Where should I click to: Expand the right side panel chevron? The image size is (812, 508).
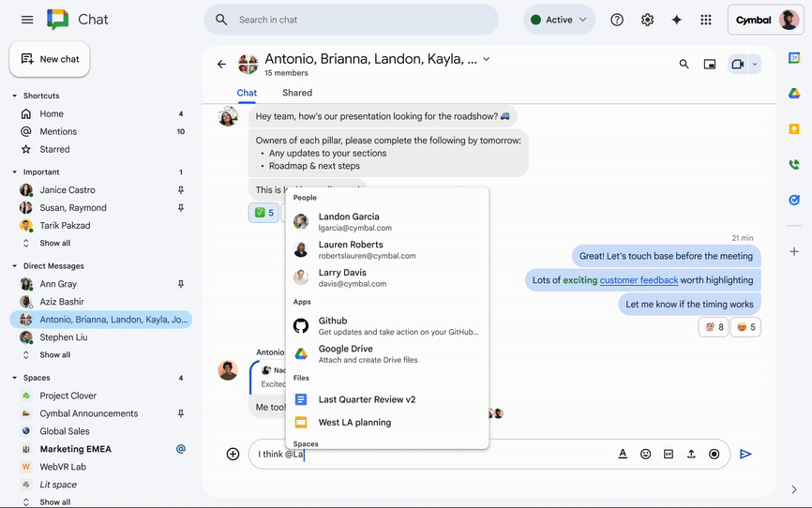[x=794, y=489]
